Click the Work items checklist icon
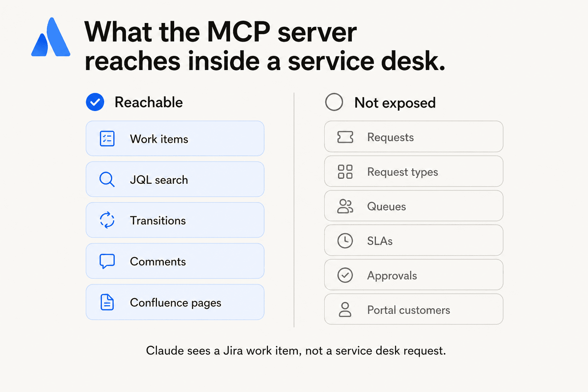This screenshot has width=588, height=392. pyautogui.click(x=107, y=139)
